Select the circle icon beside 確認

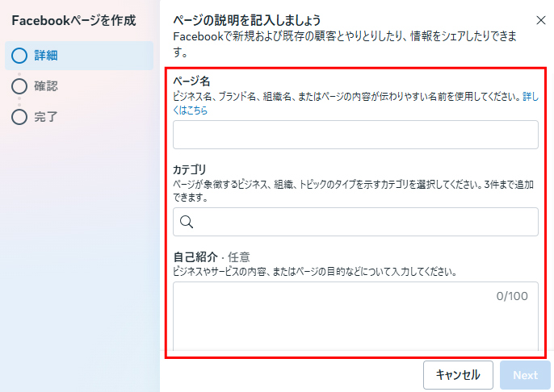[x=19, y=86]
